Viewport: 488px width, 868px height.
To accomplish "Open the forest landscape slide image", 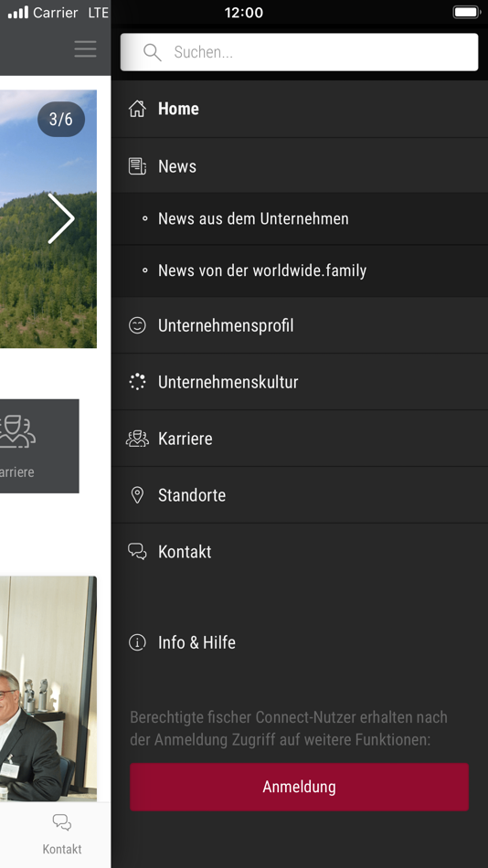I will tap(48, 218).
